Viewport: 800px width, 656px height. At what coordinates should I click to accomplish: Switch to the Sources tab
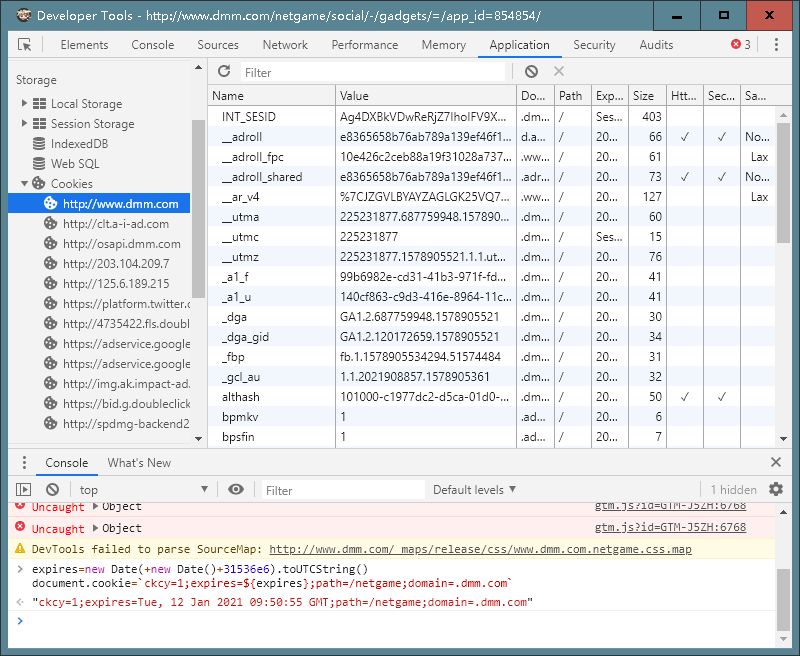point(218,45)
